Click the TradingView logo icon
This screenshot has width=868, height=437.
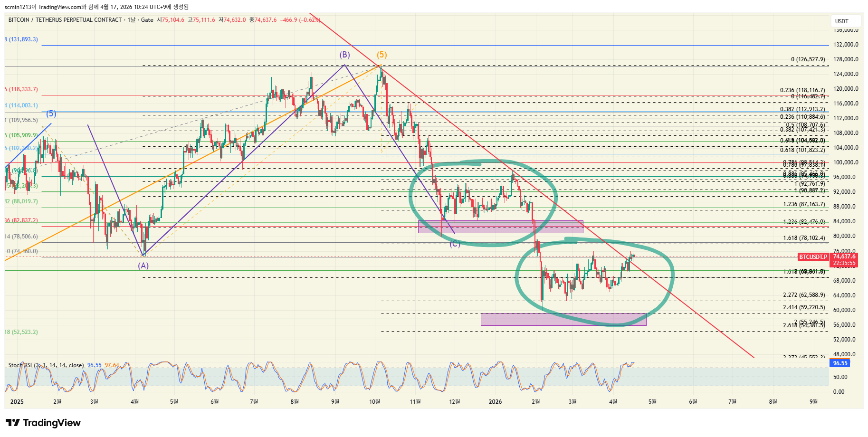click(x=12, y=423)
